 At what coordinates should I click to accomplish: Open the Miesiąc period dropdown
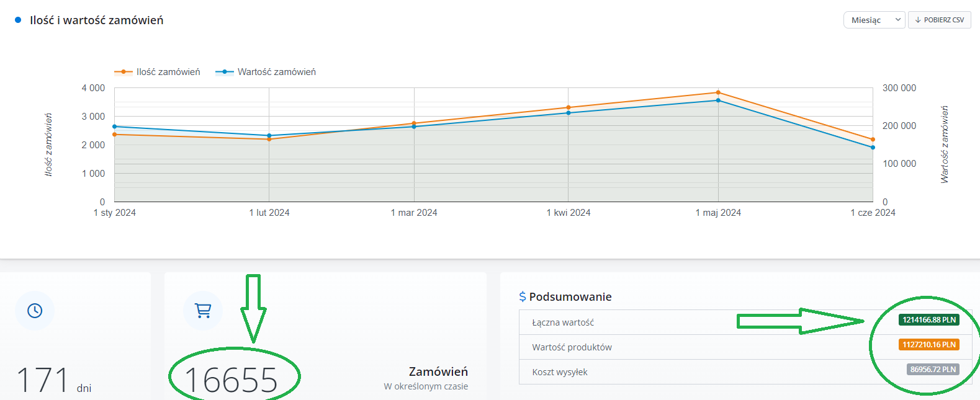(874, 20)
